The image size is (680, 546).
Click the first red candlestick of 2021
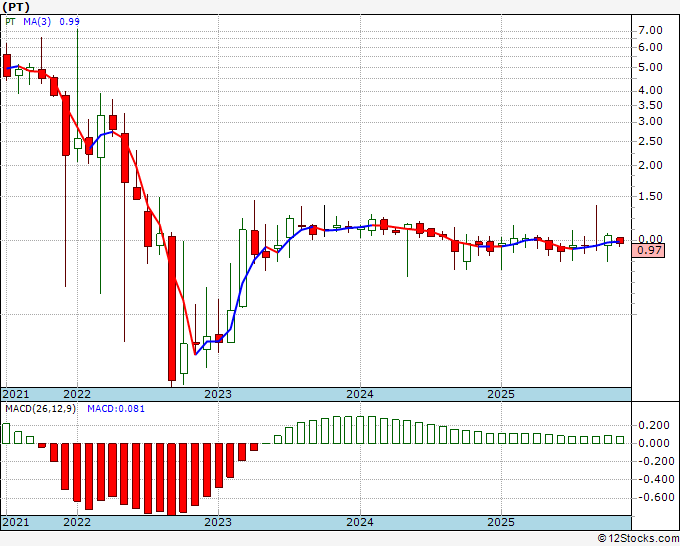point(7,65)
